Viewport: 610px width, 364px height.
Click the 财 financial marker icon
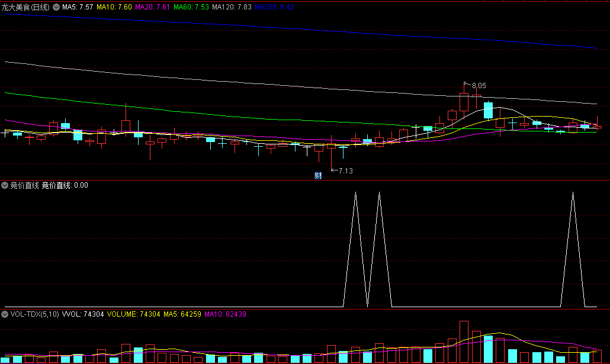tap(318, 175)
